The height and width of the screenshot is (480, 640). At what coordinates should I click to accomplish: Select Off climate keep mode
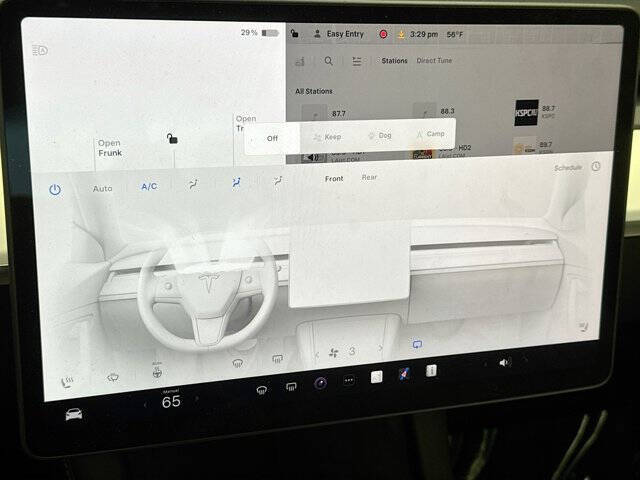pyautogui.click(x=272, y=138)
